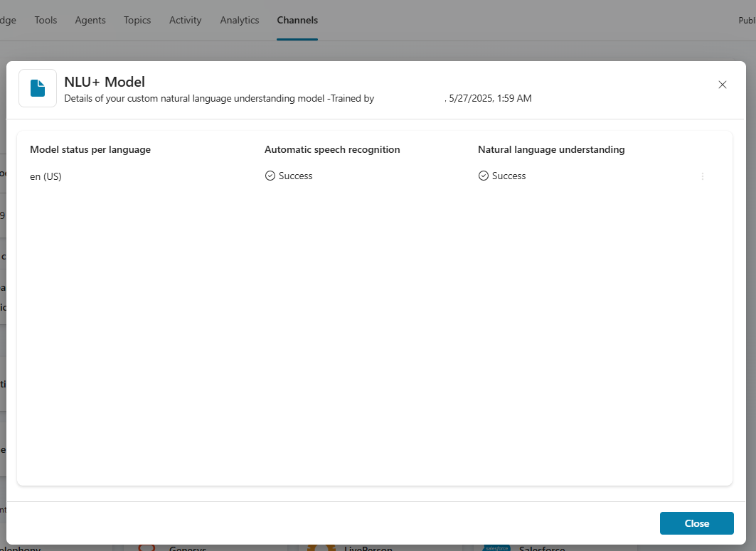The width and height of the screenshot is (756, 551).
Task: Click the Automatic speech recognition column header
Action: pos(332,149)
